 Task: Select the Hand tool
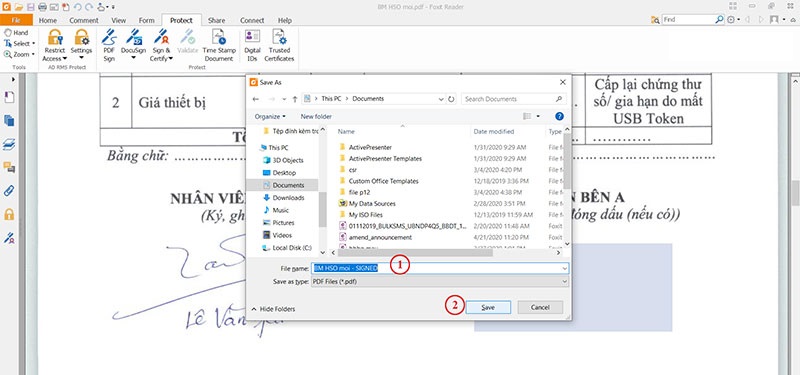coord(16,33)
